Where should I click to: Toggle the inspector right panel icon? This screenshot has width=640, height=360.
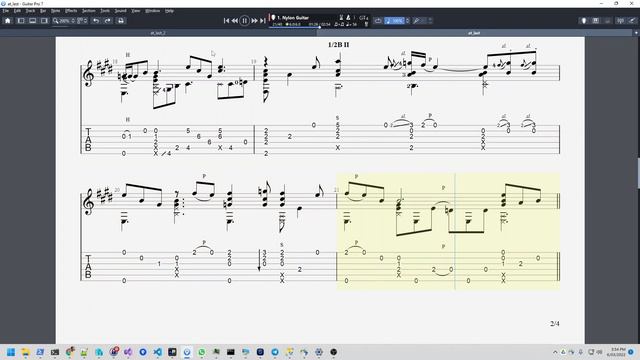[44, 21]
